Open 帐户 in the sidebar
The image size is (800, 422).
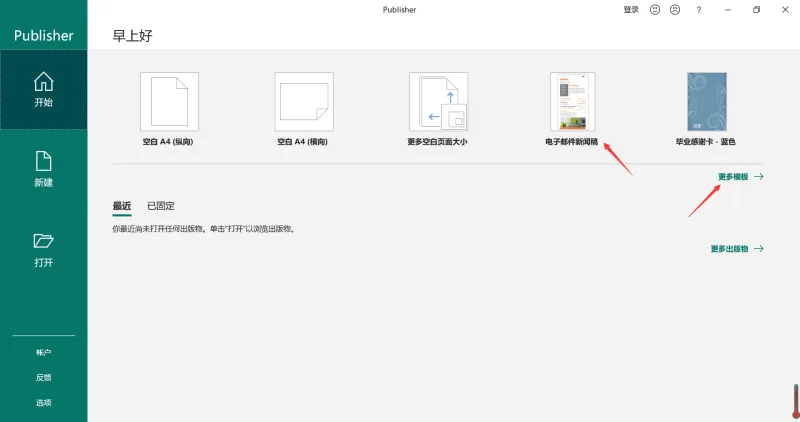43,353
